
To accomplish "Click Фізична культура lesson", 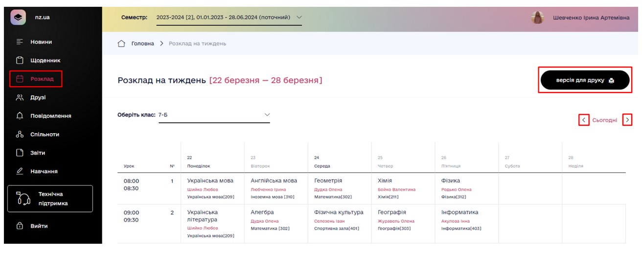I will coord(339,212).
